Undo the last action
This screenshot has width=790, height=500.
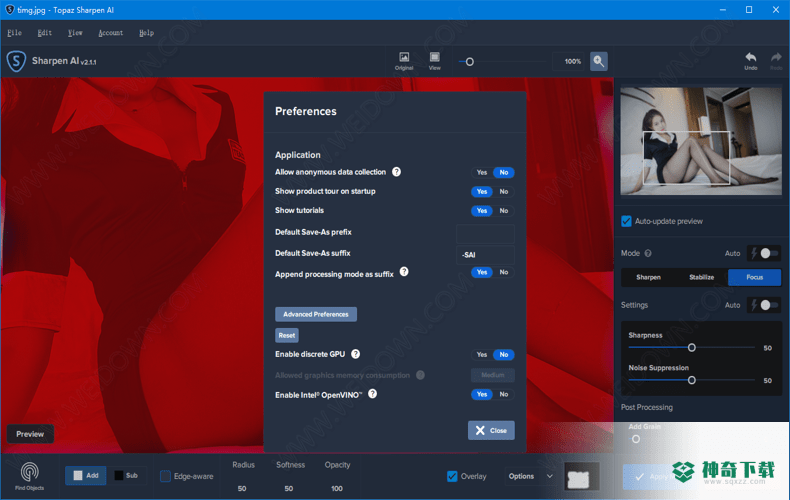pos(751,61)
